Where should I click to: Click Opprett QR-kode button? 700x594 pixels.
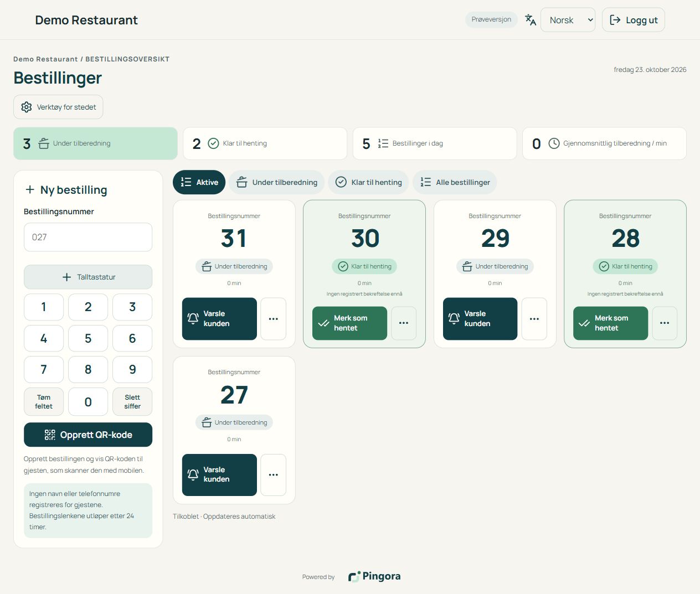88,435
